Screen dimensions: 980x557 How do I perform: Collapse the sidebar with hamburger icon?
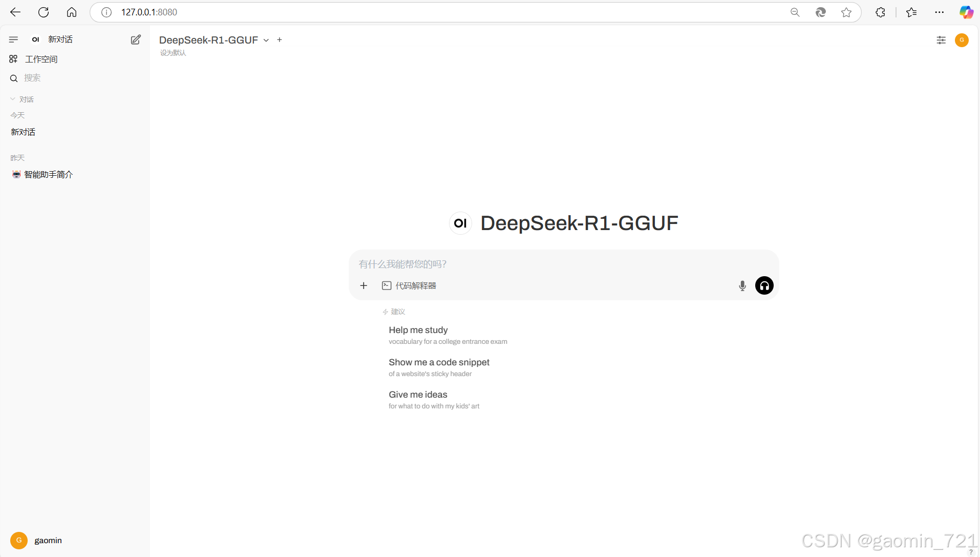[x=13, y=39]
